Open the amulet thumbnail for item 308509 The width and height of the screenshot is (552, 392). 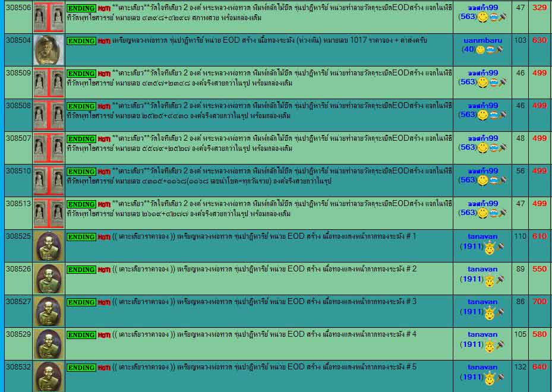point(49,82)
